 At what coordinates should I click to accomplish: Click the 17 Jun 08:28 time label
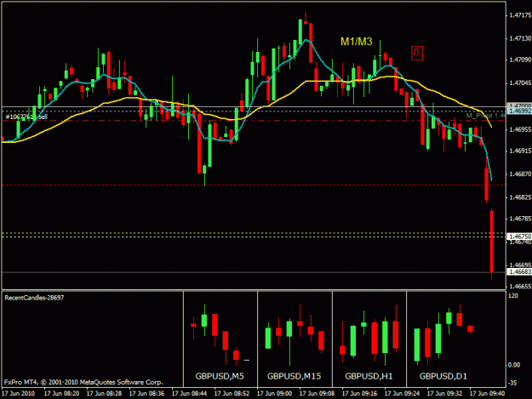pos(104,394)
